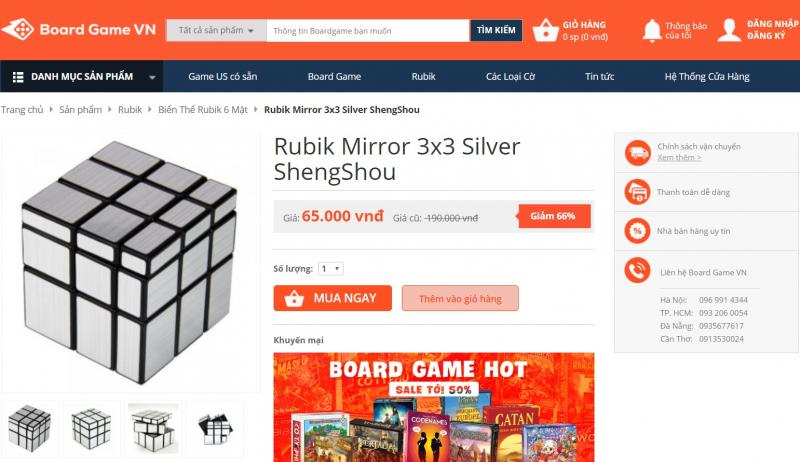Open the shopping cart basket icon
800x462 pixels.
545,30
